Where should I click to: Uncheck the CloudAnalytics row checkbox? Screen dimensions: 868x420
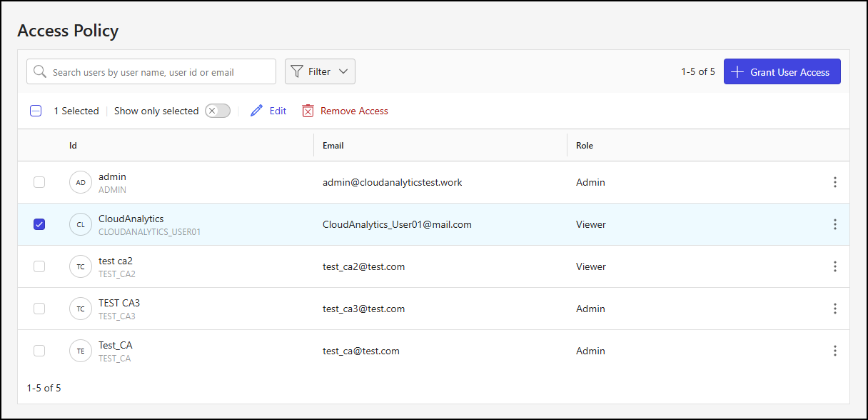point(39,224)
